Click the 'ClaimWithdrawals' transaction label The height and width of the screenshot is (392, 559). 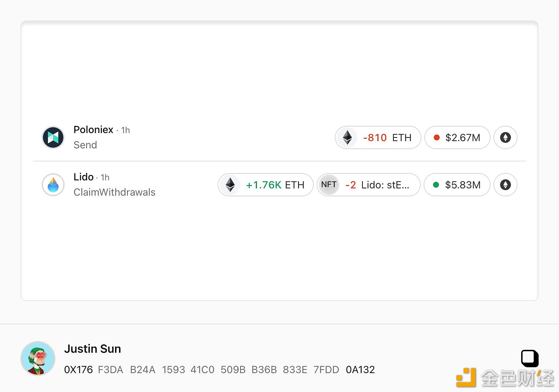point(114,192)
